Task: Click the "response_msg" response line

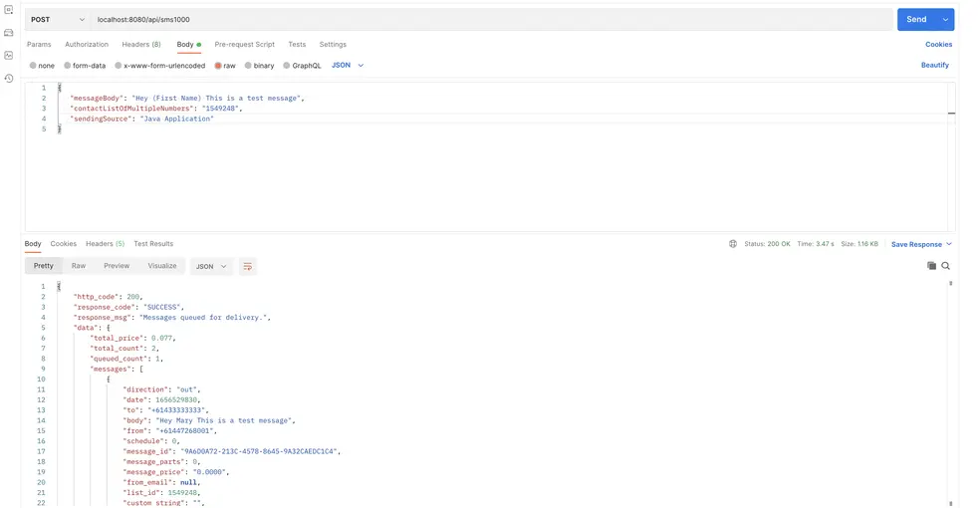Action: [172, 318]
